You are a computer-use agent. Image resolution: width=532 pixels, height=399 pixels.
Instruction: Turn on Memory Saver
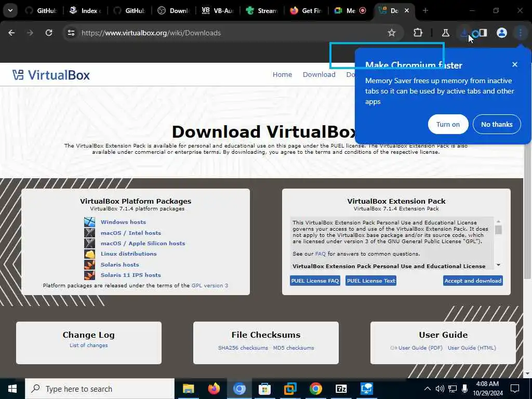[x=448, y=124]
